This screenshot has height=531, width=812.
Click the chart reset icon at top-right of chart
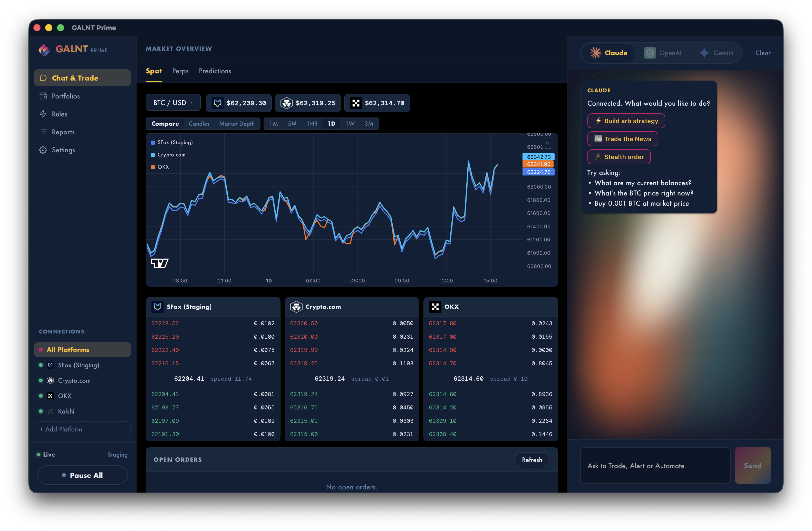(x=547, y=143)
